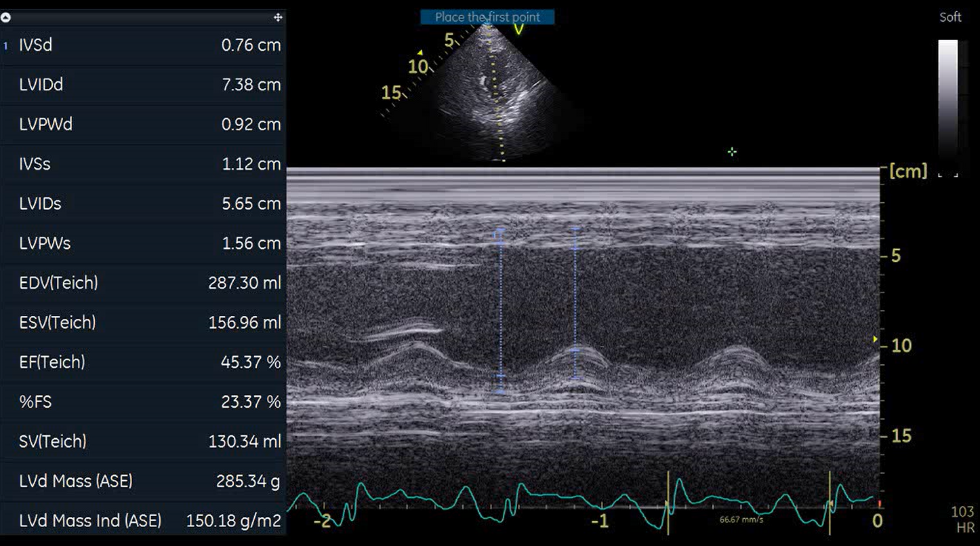
Task: Click the LVPWd measurement row
Action: coord(142,125)
